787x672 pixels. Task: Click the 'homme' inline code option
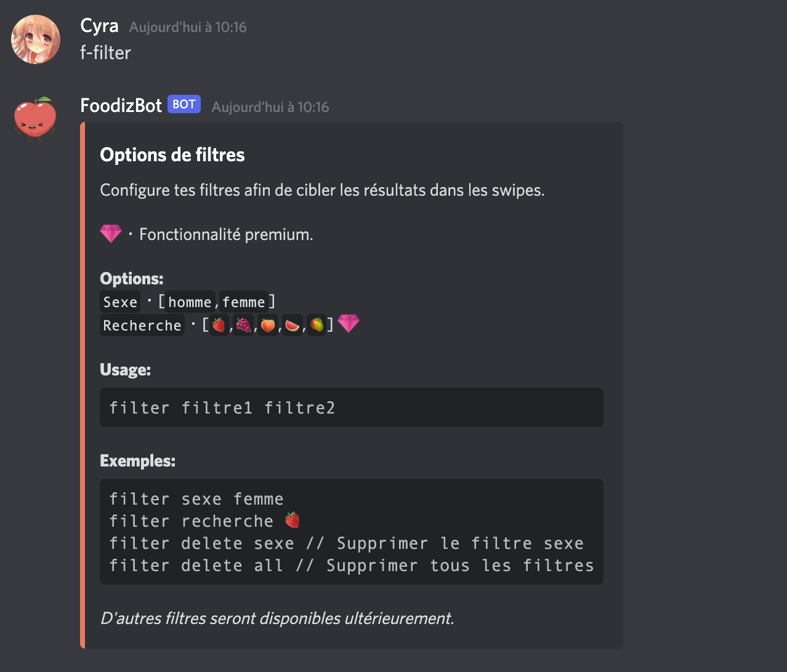click(x=190, y=302)
